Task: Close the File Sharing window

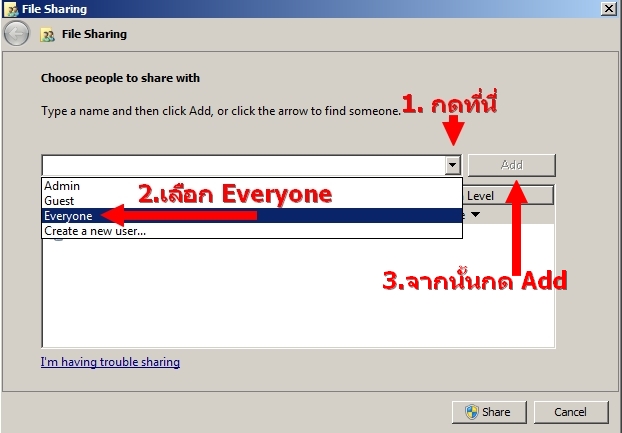Action: coord(609,8)
